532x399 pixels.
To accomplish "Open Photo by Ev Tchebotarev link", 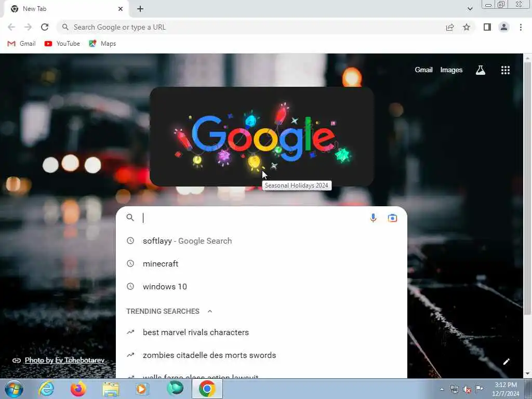I will coord(64,361).
